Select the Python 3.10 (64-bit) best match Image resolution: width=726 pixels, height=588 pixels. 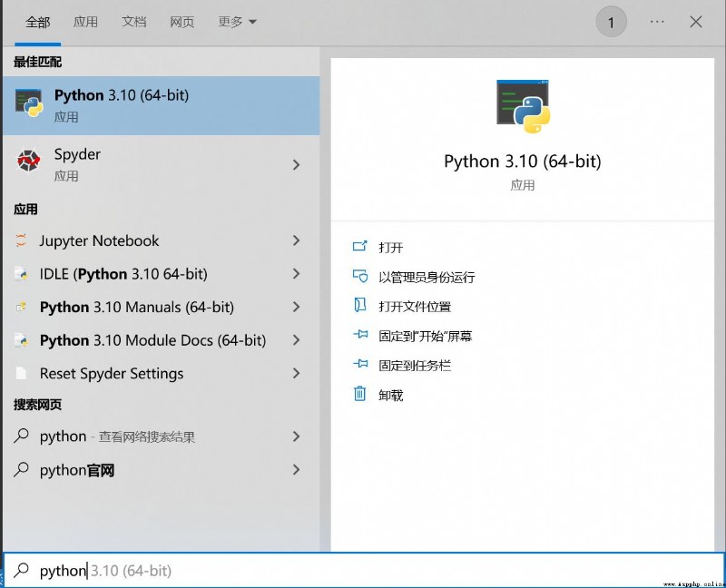pyautogui.click(x=162, y=105)
